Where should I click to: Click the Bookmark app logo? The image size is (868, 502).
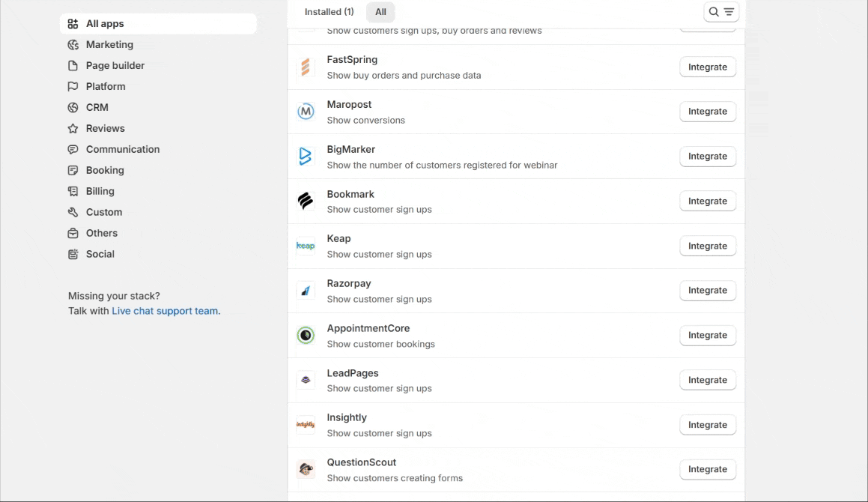pos(306,201)
